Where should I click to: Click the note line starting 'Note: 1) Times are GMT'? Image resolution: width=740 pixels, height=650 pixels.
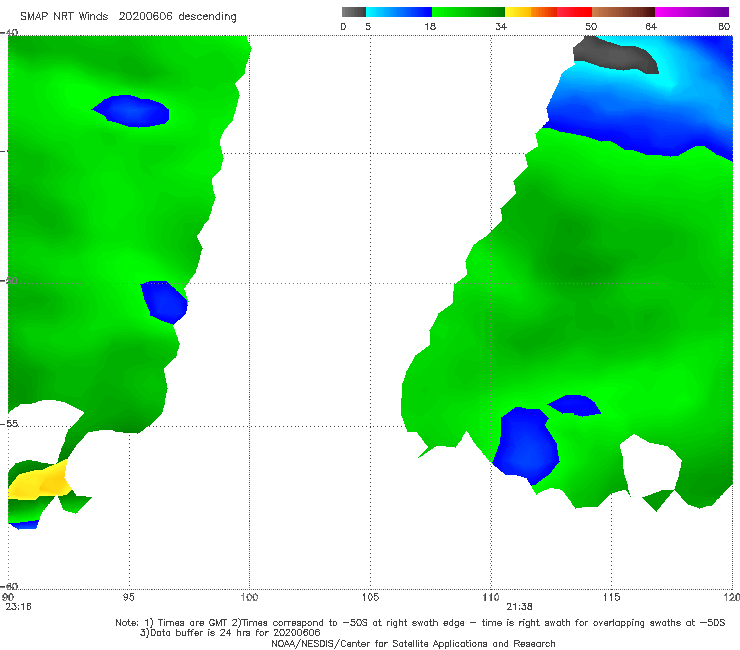420,623
